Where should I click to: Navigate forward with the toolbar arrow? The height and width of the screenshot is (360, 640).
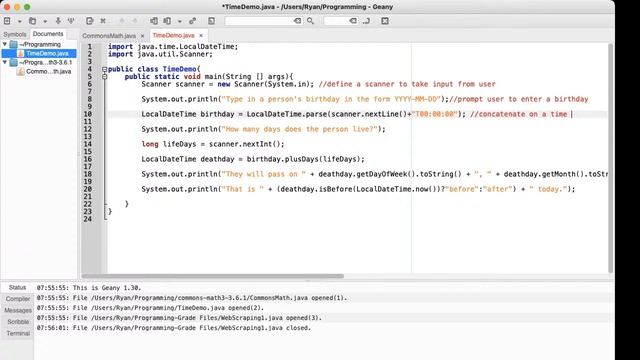135,21
